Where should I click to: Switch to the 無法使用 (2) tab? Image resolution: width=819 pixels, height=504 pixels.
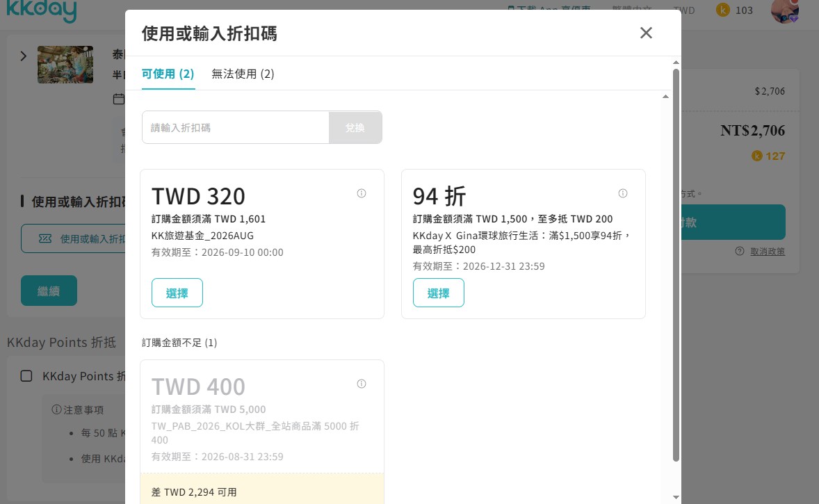pyautogui.click(x=243, y=74)
